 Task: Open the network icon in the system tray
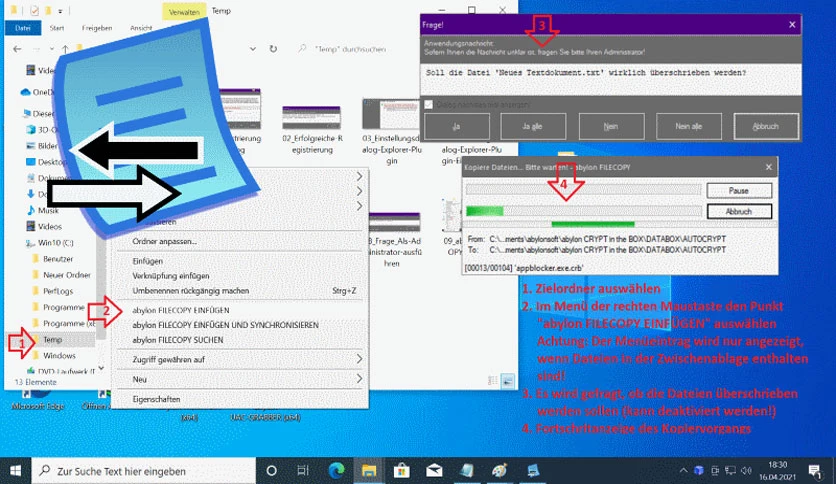click(x=730, y=471)
